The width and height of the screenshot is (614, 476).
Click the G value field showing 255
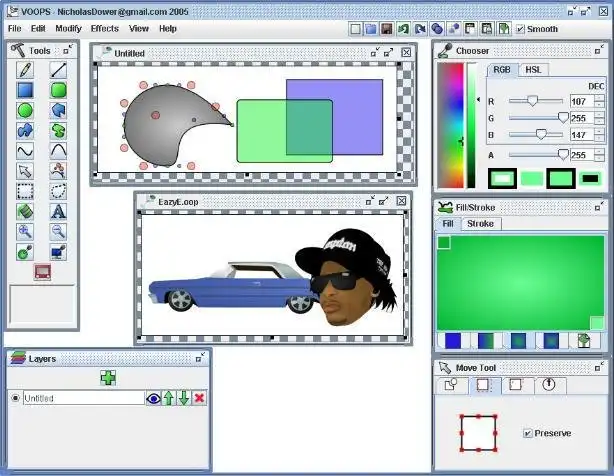click(x=582, y=118)
